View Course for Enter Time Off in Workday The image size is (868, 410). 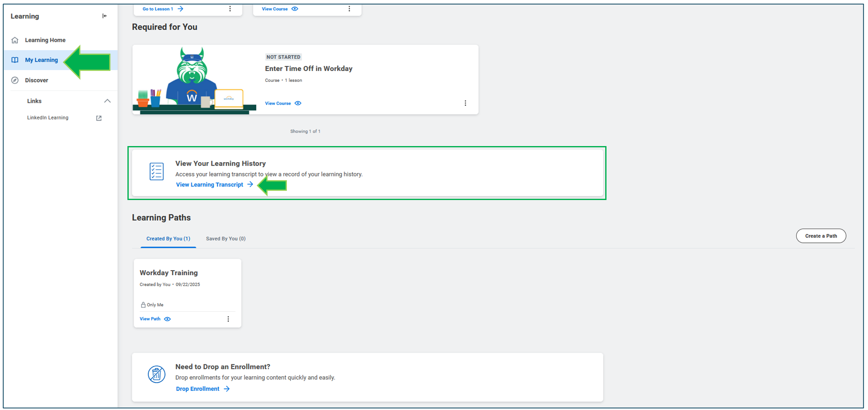pyautogui.click(x=278, y=103)
